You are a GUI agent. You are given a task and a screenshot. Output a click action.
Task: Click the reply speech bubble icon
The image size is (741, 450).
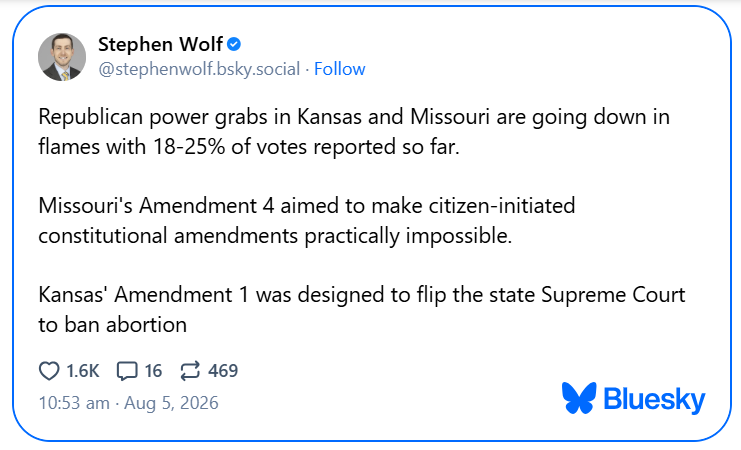pyautogui.click(x=127, y=371)
